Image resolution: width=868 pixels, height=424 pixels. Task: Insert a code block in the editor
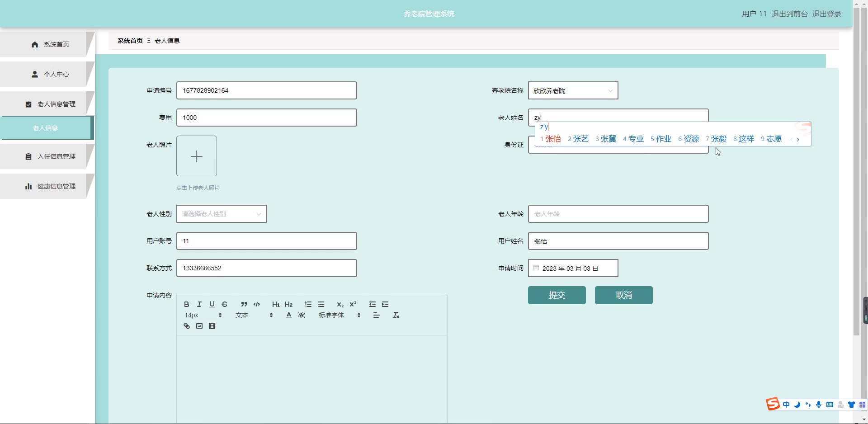click(x=257, y=304)
